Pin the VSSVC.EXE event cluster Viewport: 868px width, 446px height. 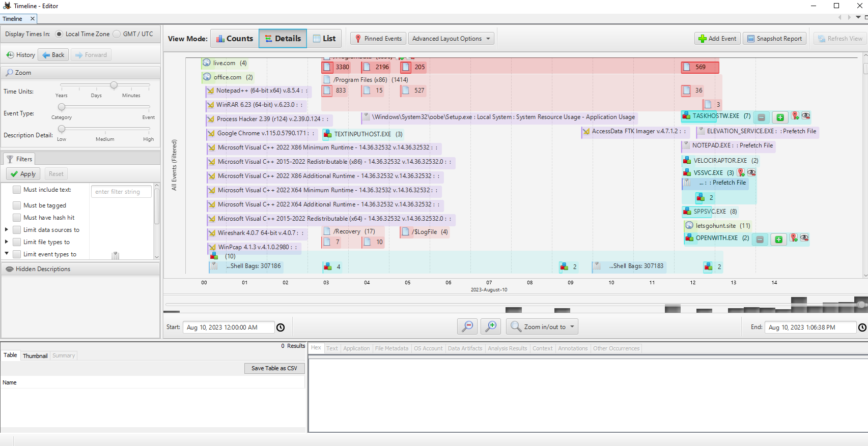point(741,173)
